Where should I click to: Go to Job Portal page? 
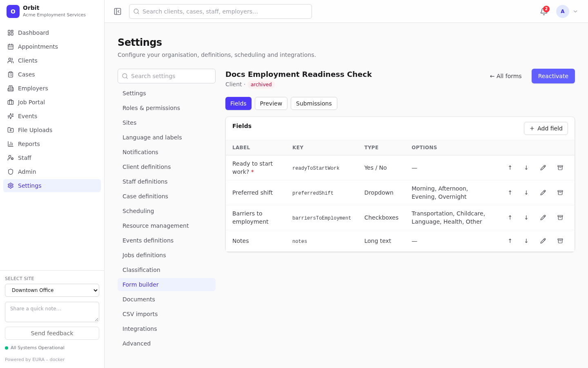pos(52,102)
